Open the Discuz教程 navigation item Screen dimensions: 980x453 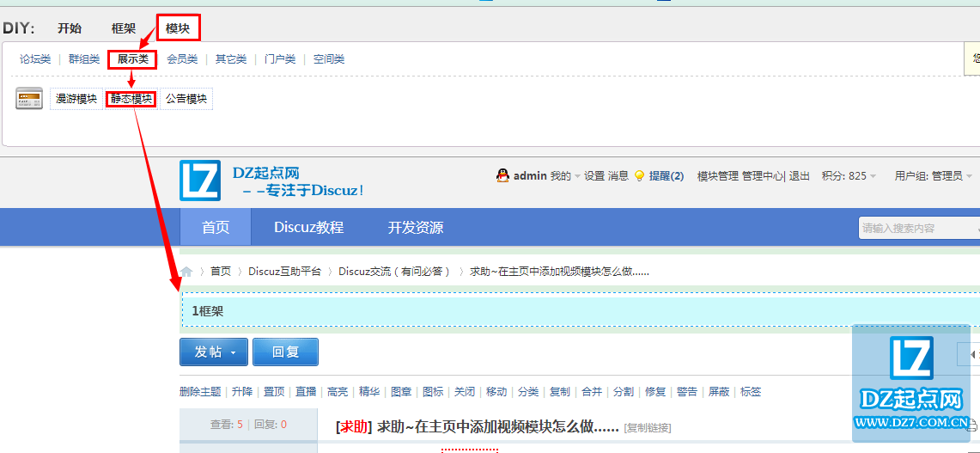(x=308, y=228)
